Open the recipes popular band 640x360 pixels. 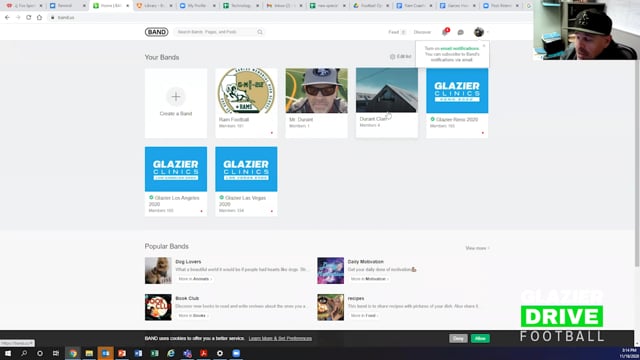pos(356,298)
